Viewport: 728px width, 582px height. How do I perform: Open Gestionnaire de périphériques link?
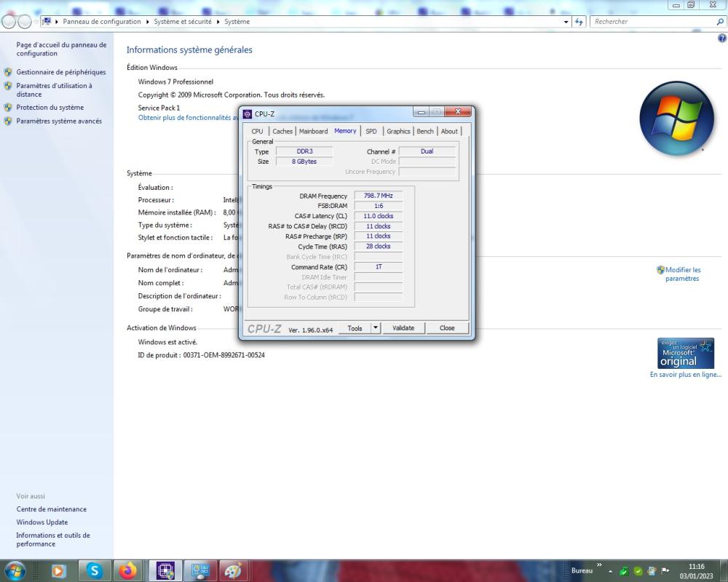(61, 72)
